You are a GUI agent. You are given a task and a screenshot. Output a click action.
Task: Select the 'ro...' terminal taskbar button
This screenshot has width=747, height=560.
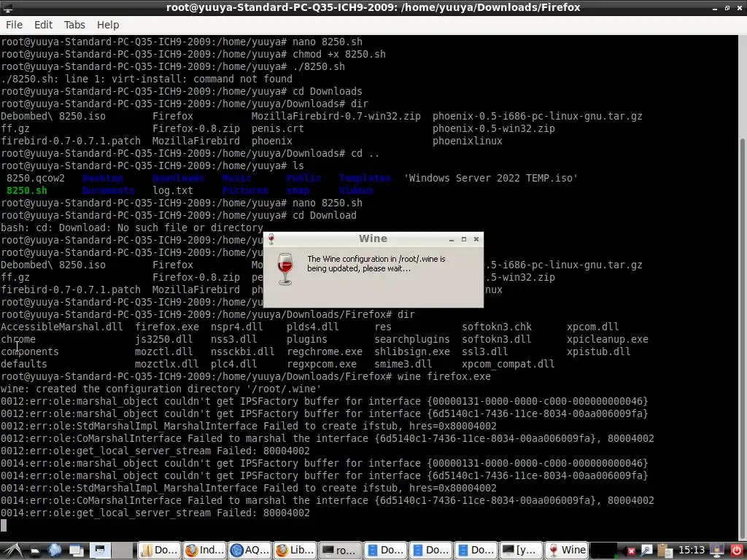(340, 551)
